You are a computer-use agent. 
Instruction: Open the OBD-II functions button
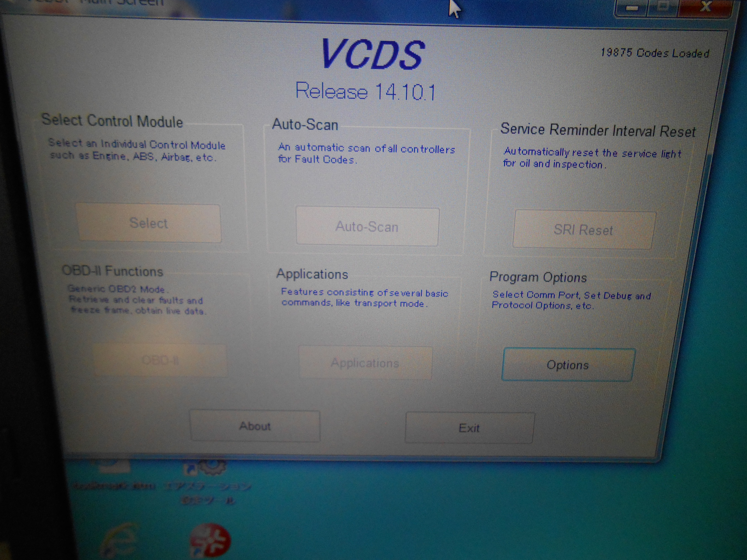[160, 360]
